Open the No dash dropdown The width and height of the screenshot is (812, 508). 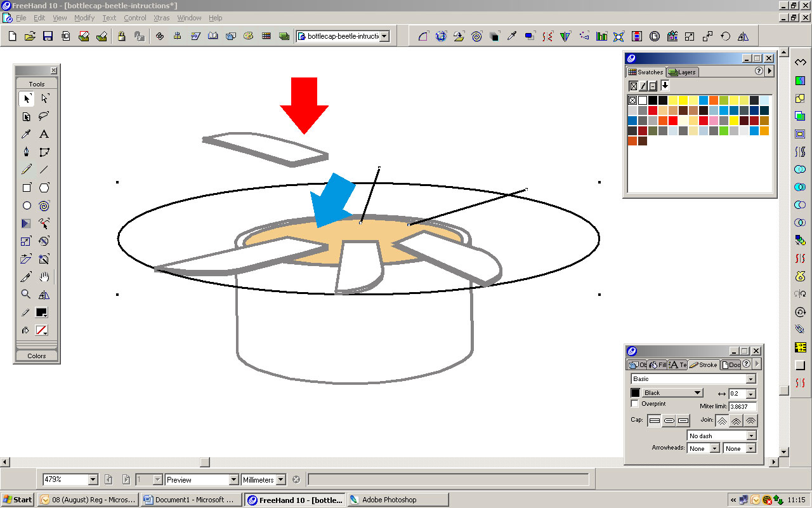[752, 436]
